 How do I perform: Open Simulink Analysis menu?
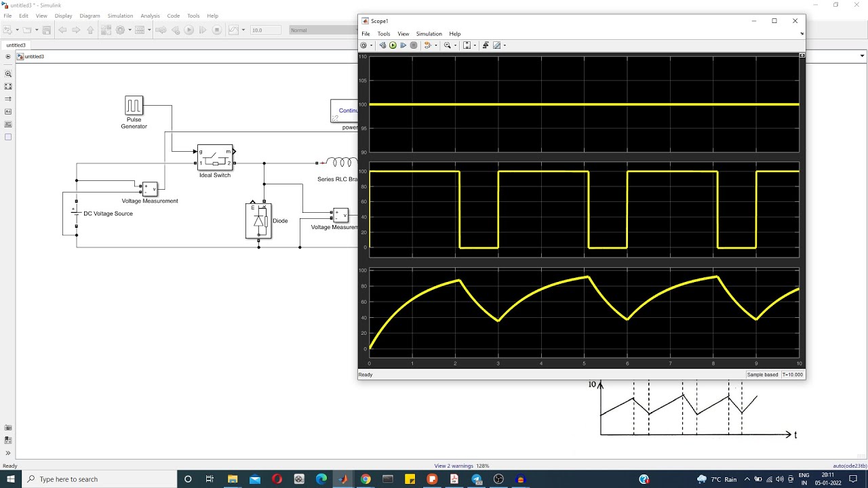point(150,16)
